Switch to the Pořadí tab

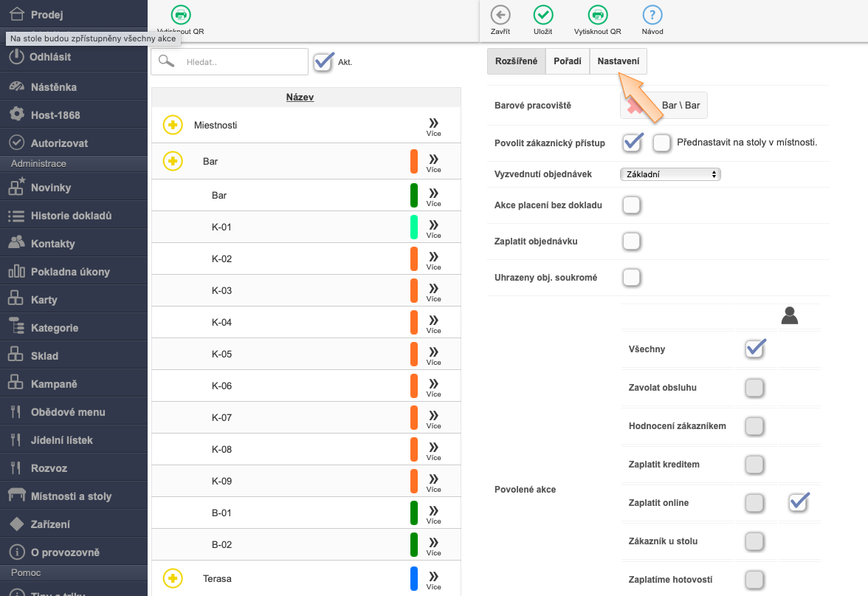567,61
